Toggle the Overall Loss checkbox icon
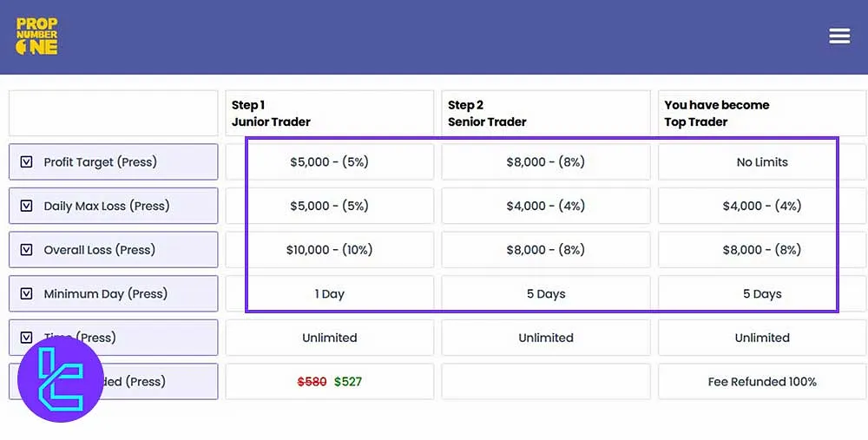The image size is (868, 440). [26, 250]
